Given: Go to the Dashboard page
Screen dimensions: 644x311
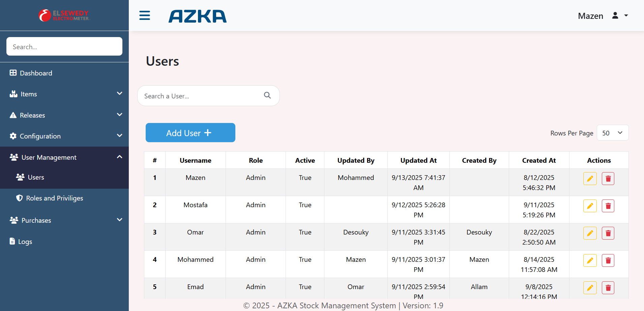Looking at the screenshot, I should (36, 73).
